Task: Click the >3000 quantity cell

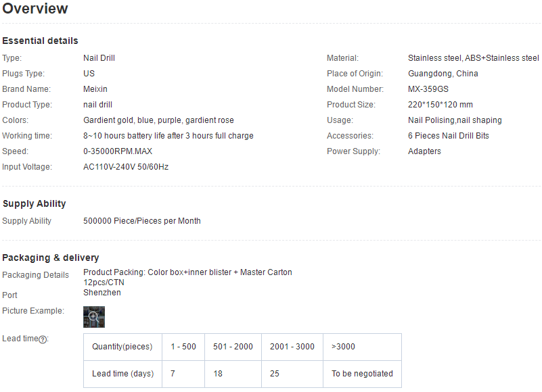Action: coord(362,347)
